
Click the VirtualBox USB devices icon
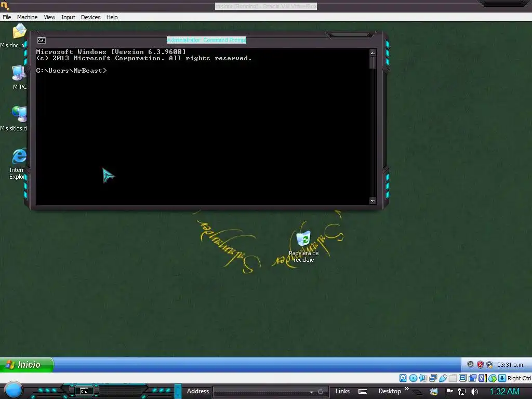pyautogui.click(x=443, y=378)
